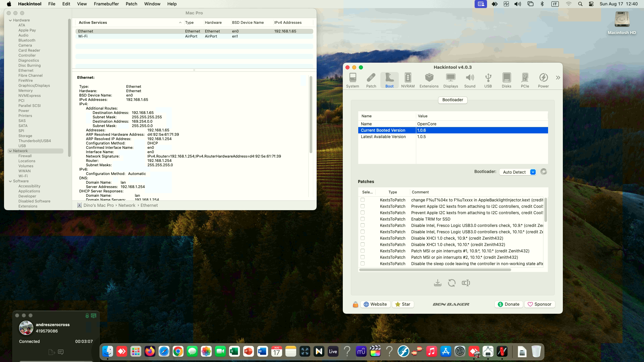The image size is (644, 362).
Task: Select the USB toolbar icon
Action: point(488,80)
